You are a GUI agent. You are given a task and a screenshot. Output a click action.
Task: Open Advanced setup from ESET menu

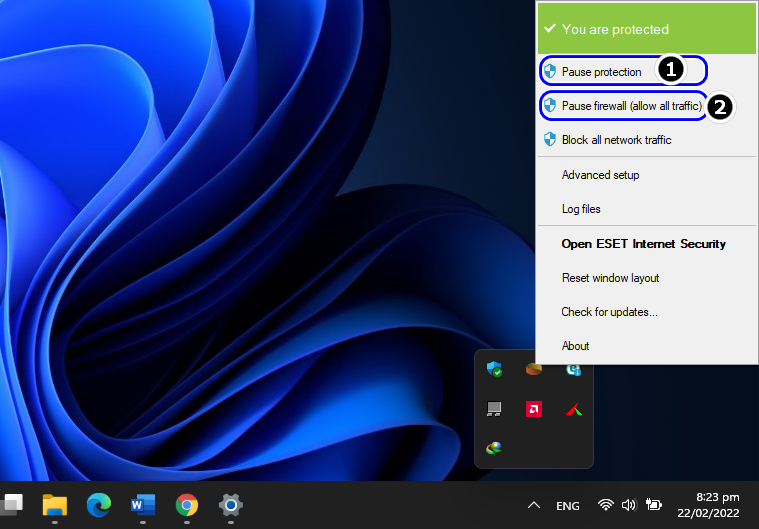click(647, 175)
